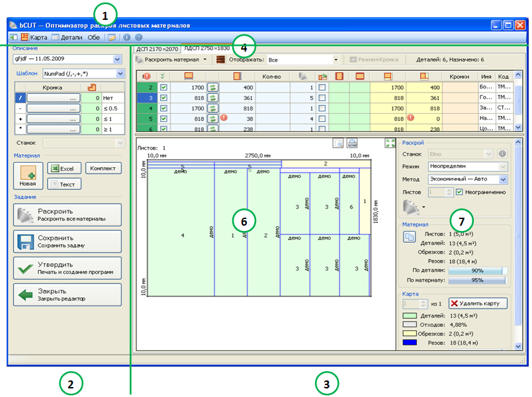
Task: Click the Новая material button
Action: tap(28, 176)
